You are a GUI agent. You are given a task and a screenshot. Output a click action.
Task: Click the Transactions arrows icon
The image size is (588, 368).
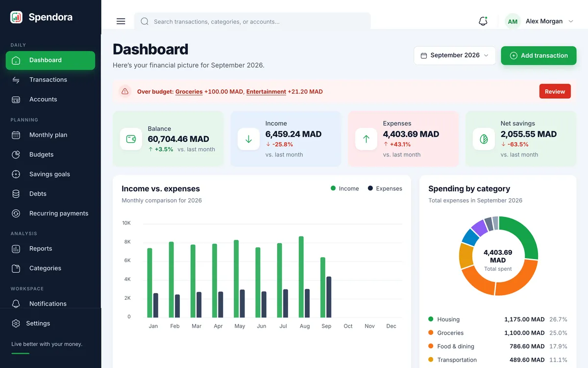16,80
